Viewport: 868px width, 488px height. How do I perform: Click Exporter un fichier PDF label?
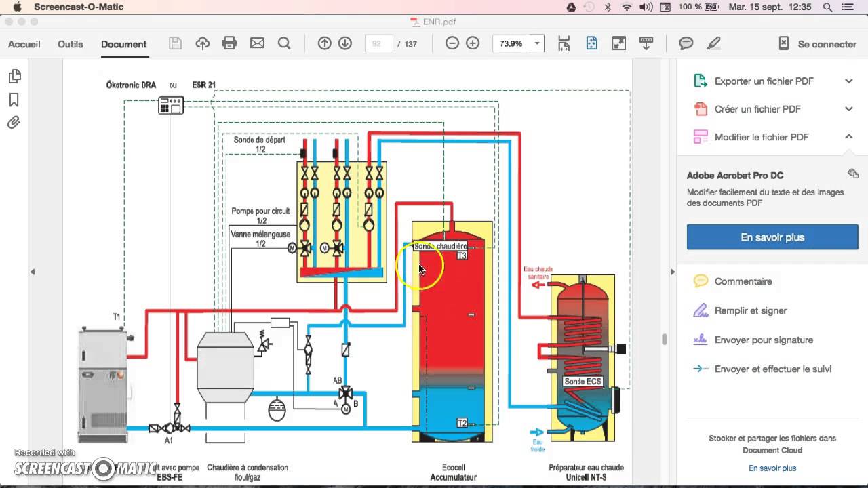point(764,81)
